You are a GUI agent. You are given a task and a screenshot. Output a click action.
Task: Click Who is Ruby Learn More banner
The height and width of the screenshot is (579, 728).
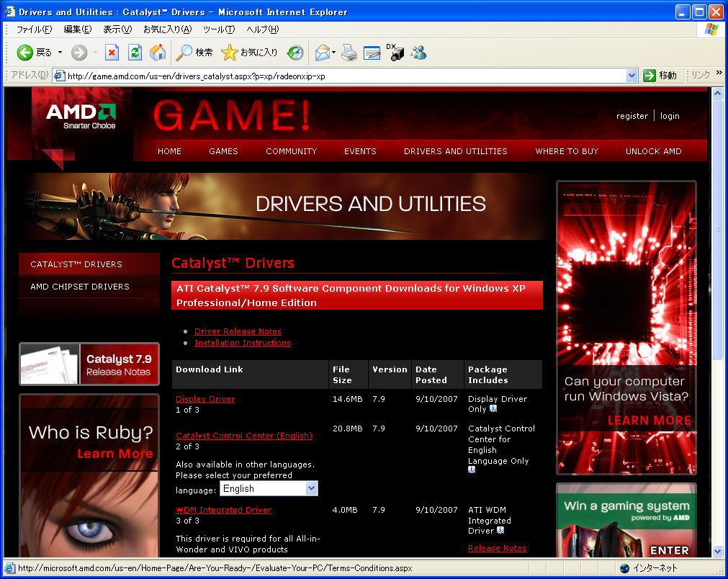pyautogui.click(x=89, y=475)
